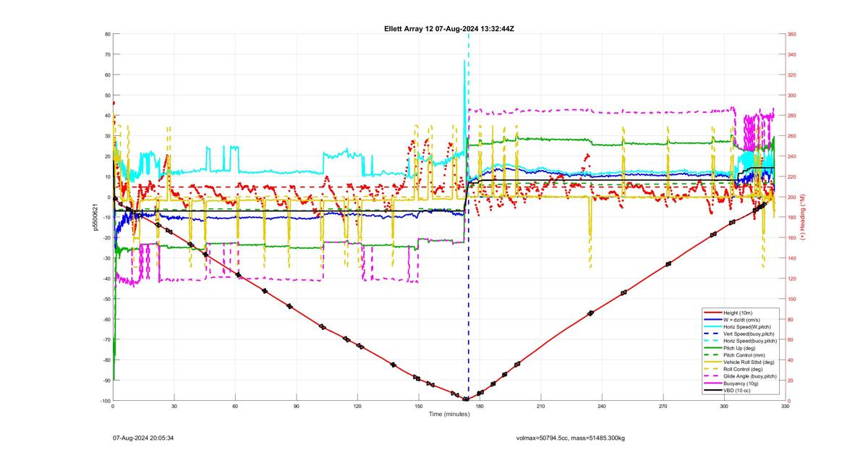This screenshot has height=450, width=868.
Task: Select the 'Pitch Up (deg)' legend entry
Action: 739,348
